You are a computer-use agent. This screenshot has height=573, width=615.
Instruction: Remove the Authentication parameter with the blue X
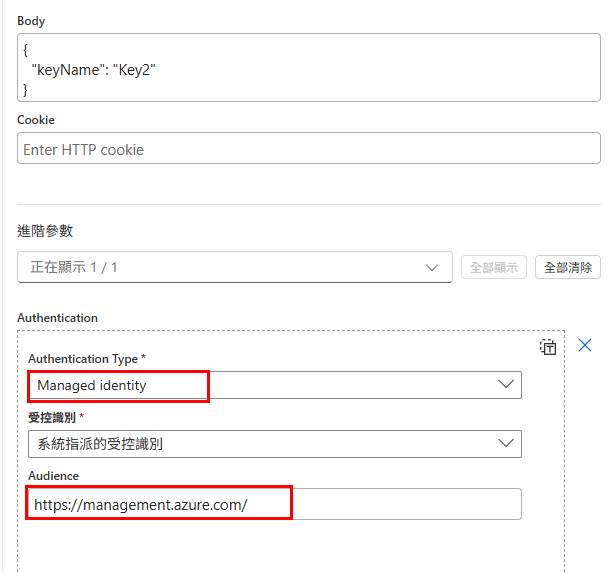point(584,345)
